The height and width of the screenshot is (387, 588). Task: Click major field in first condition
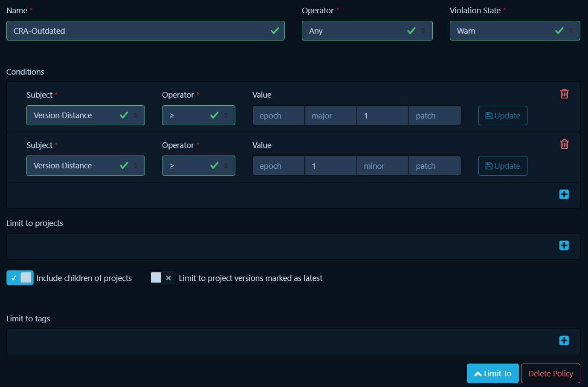click(330, 116)
